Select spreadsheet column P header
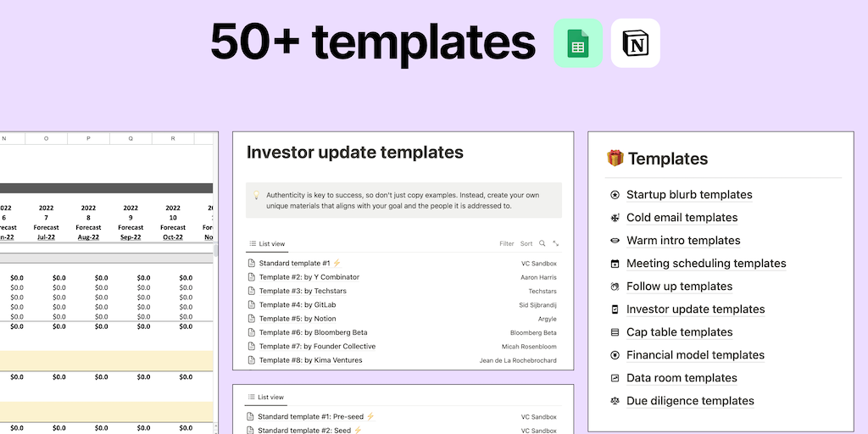868x434 pixels. 88,138
